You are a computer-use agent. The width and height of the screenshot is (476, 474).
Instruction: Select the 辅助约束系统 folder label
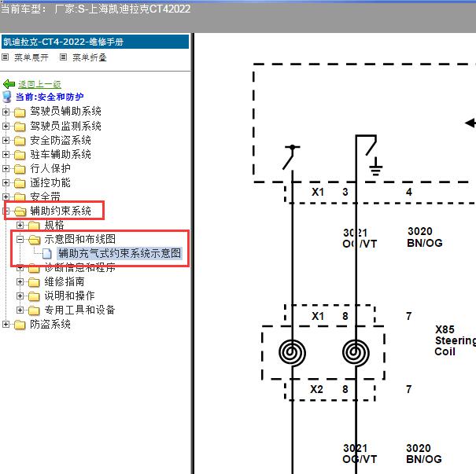pos(61,211)
